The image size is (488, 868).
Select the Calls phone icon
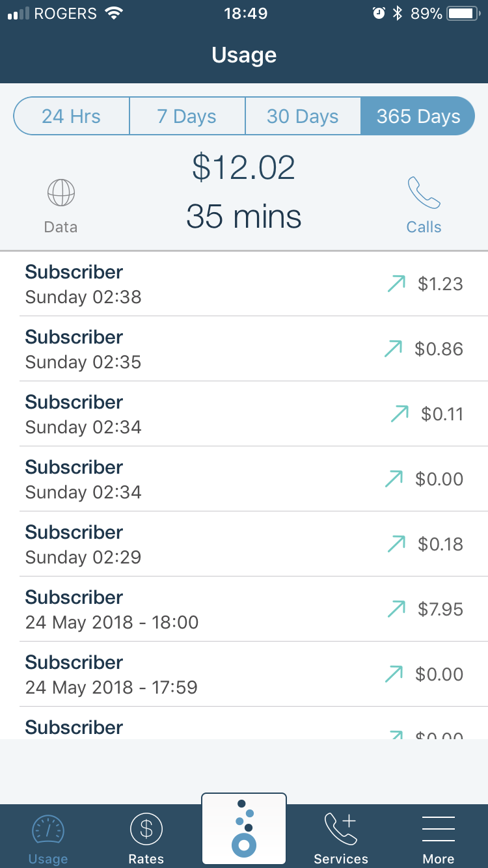(x=424, y=193)
